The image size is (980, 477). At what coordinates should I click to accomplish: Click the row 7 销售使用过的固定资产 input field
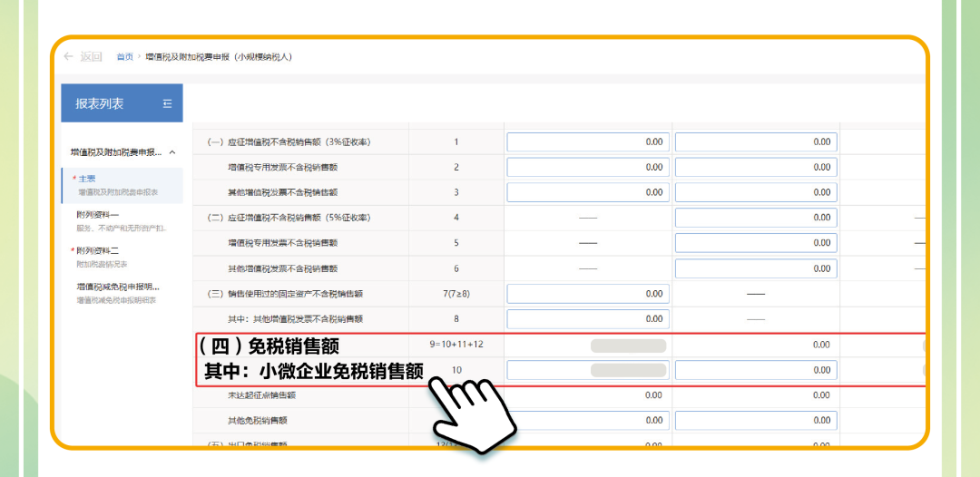click(587, 294)
